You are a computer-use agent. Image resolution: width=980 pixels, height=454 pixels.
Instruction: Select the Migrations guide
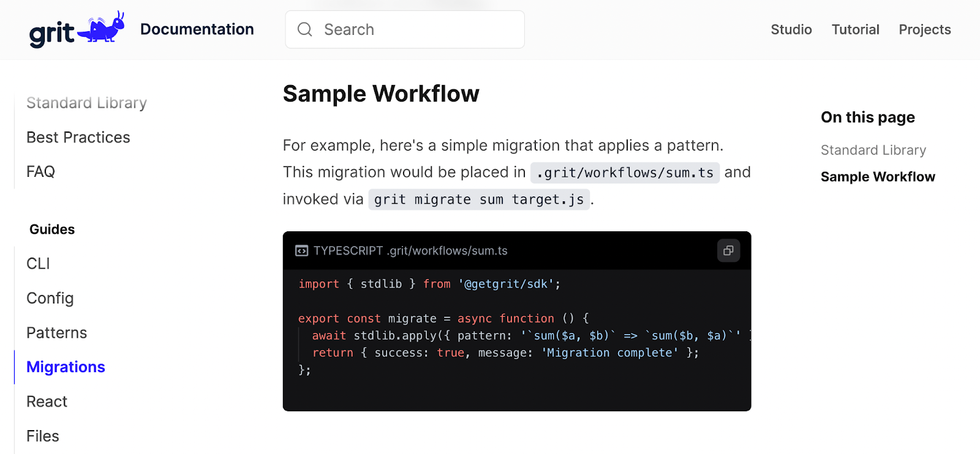(x=66, y=367)
